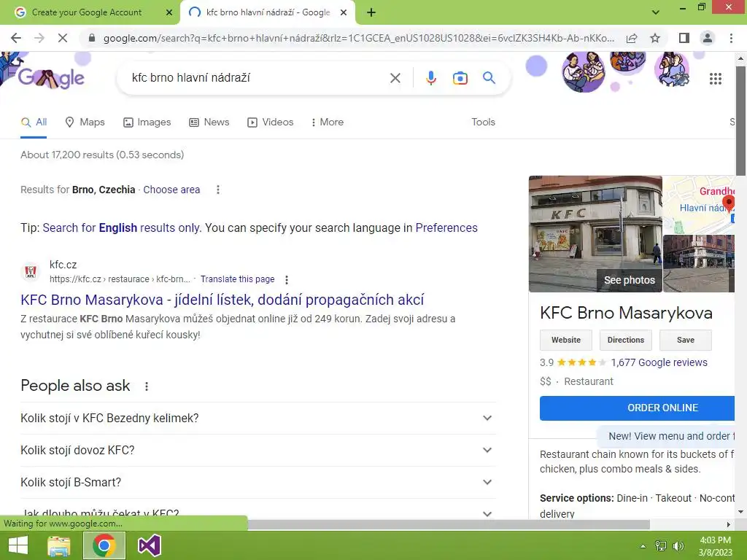Viewport: 747px width, 560px height.
Task: Click the page vertical scrollbar
Action: [x=740, y=121]
